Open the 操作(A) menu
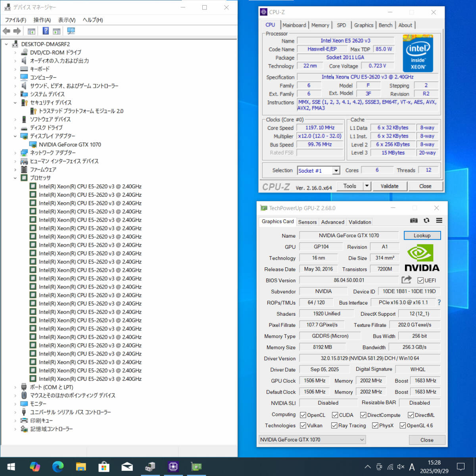This screenshot has height=476, width=476. [x=42, y=20]
